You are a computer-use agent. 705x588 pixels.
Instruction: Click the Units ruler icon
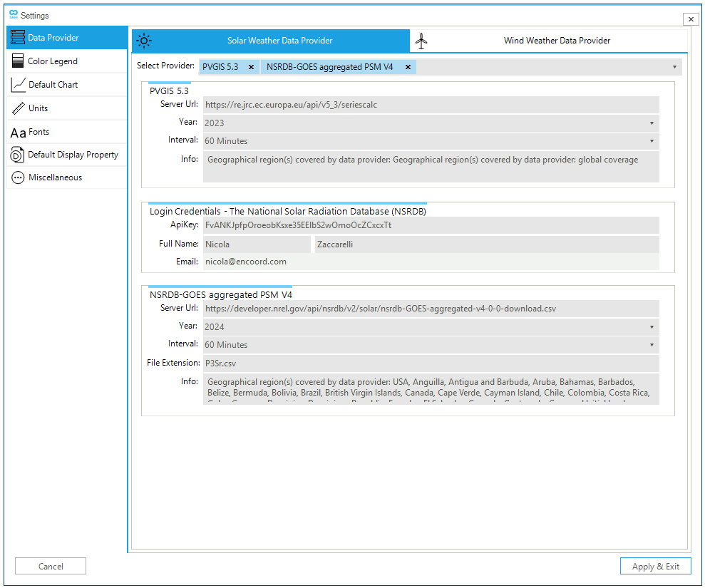tap(18, 108)
